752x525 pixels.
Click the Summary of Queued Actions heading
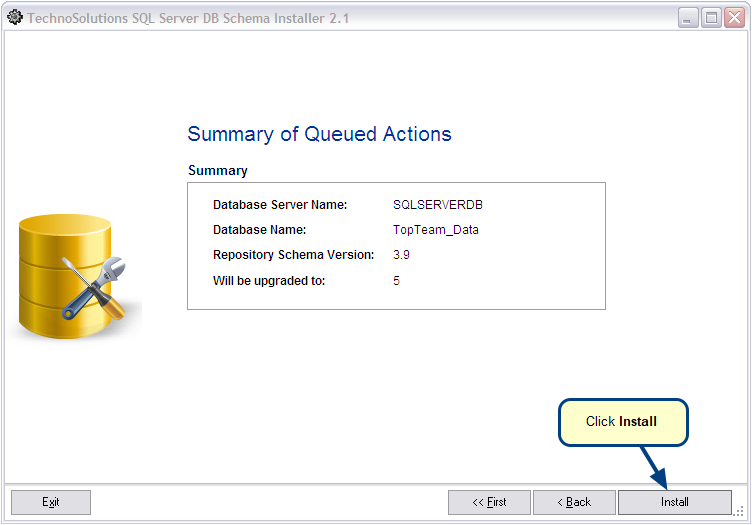click(x=319, y=134)
